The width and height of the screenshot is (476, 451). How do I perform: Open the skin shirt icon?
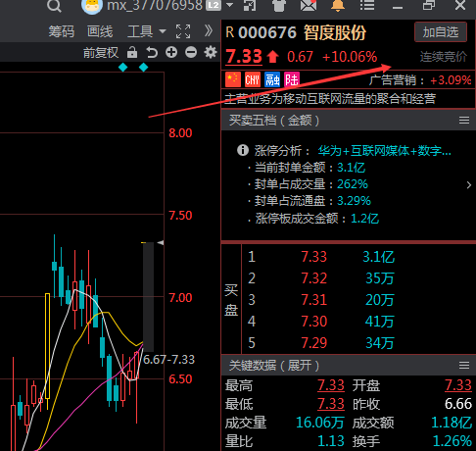279,5
